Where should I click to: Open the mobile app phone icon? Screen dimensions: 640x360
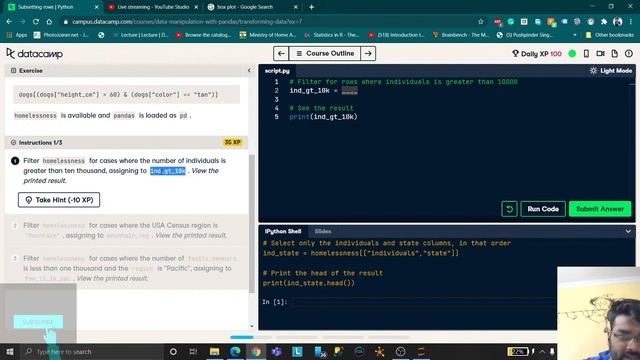[x=586, y=53]
